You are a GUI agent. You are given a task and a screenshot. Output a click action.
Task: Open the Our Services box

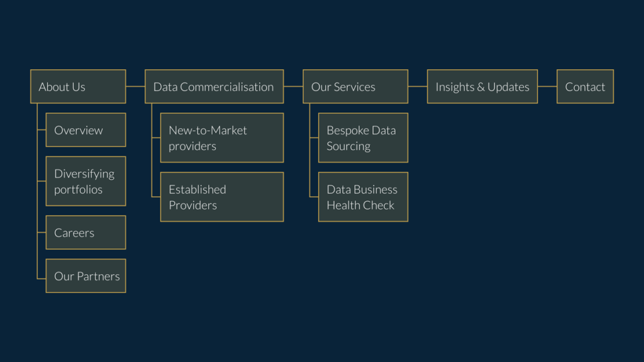[355, 87]
